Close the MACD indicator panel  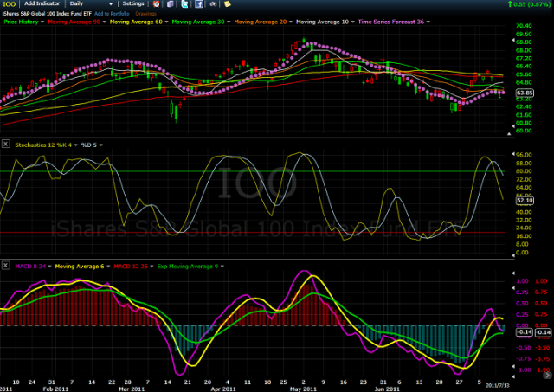pyautogui.click(x=6, y=265)
